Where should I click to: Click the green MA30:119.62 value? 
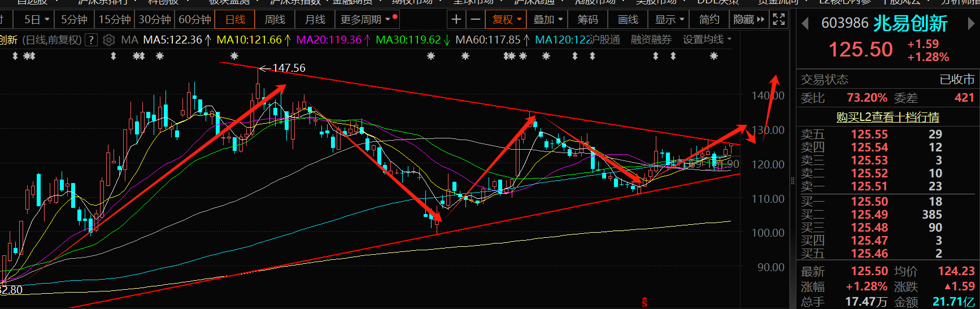click(x=408, y=40)
